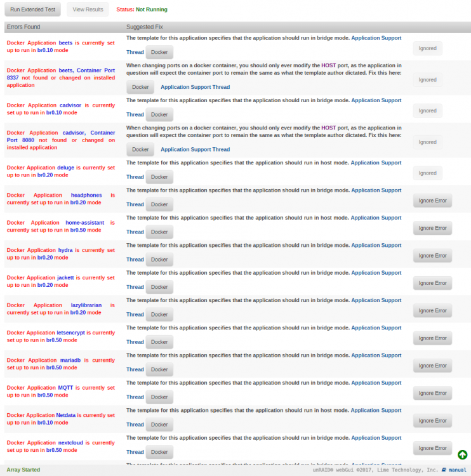Click Suggested Fix column header
The image size is (471, 476).
pyautogui.click(x=145, y=27)
